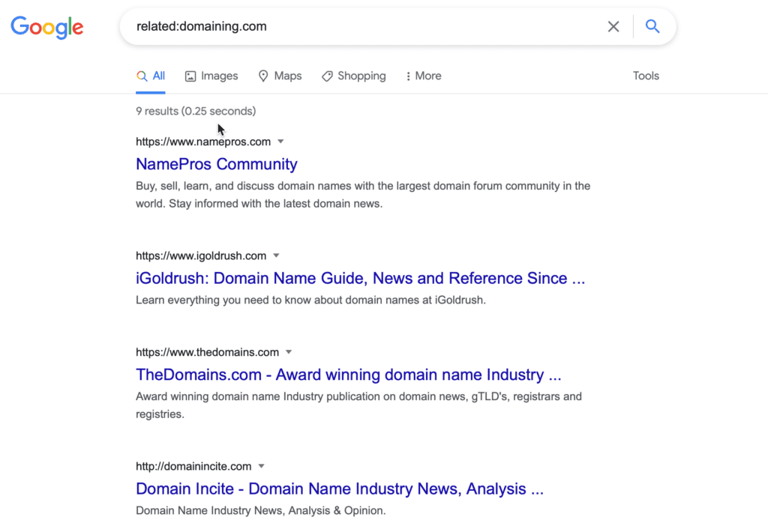Open the NamePros Community result
768x532 pixels.
pos(216,164)
